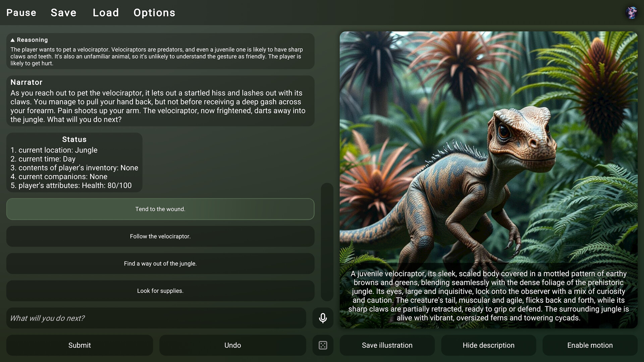Click the dice randomize icon beside Undo

pyautogui.click(x=322, y=345)
